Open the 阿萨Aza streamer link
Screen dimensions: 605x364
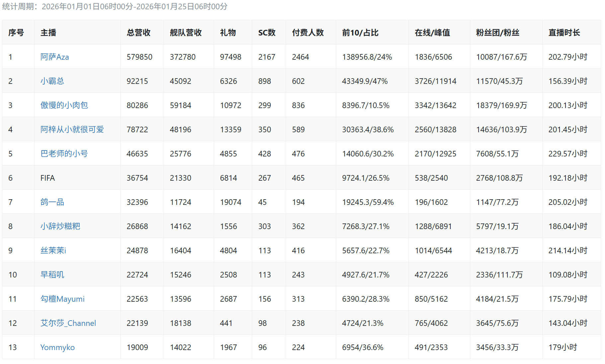coord(54,57)
